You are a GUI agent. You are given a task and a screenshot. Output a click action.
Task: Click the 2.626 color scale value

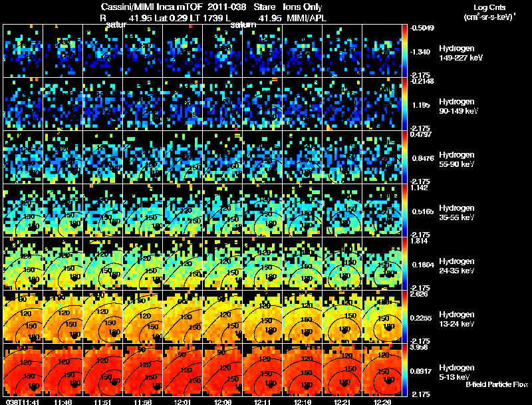point(419,294)
